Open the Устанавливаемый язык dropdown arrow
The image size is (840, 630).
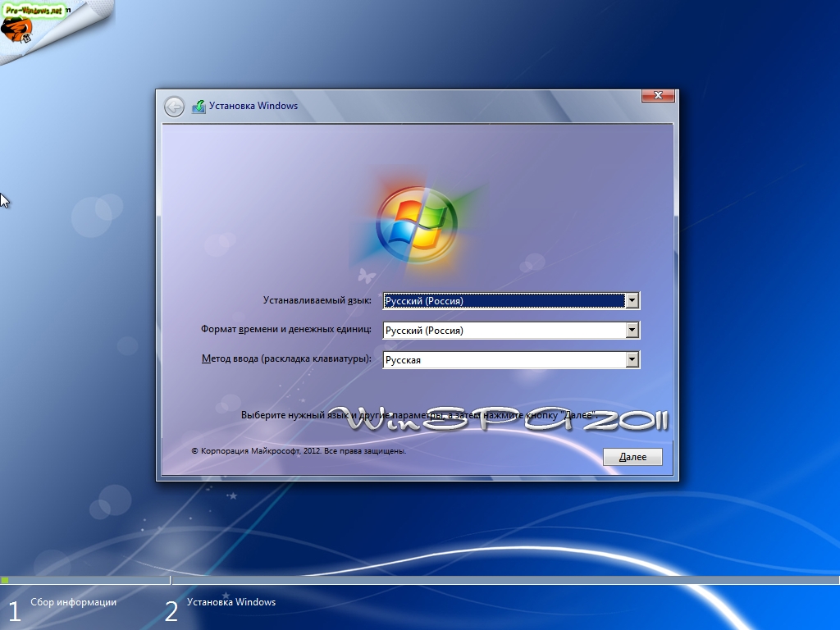pos(632,300)
